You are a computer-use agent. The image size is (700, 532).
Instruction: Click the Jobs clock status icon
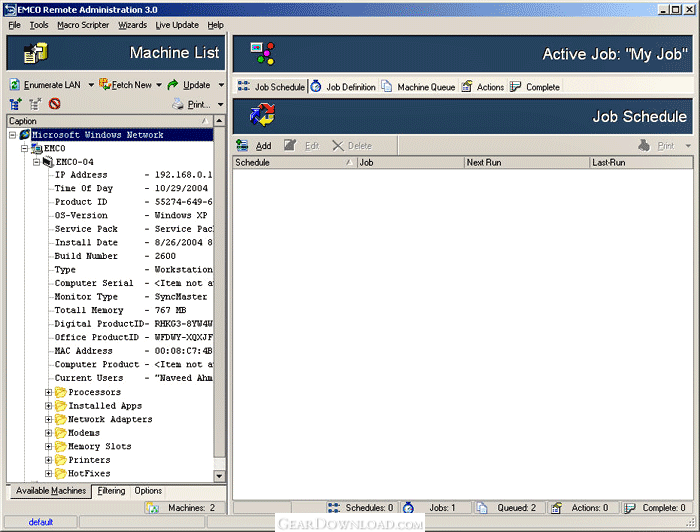pyautogui.click(x=408, y=508)
